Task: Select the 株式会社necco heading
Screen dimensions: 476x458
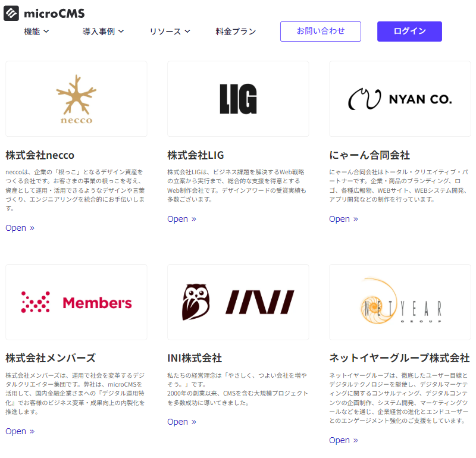Action: click(40, 155)
